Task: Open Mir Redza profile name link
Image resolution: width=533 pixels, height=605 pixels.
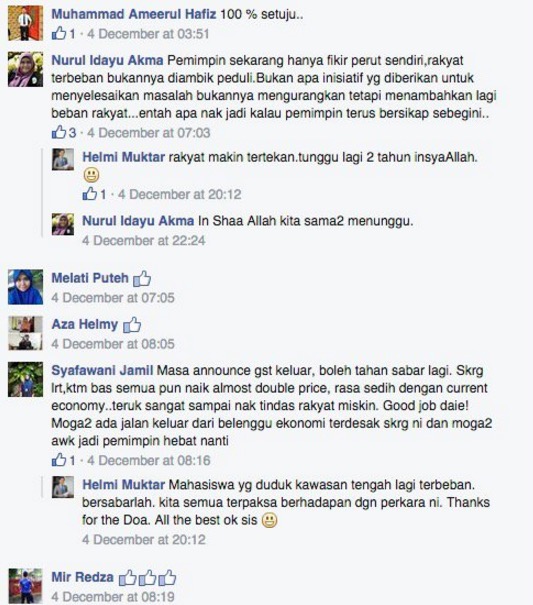Action: coord(83,577)
